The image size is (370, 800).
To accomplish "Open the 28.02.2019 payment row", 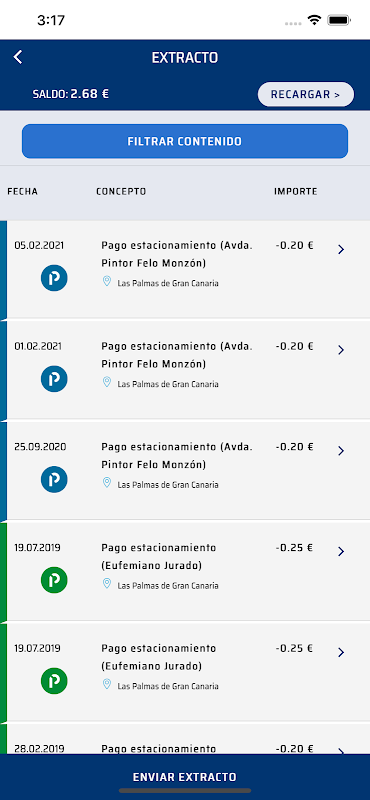I will [x=185, y=739].
